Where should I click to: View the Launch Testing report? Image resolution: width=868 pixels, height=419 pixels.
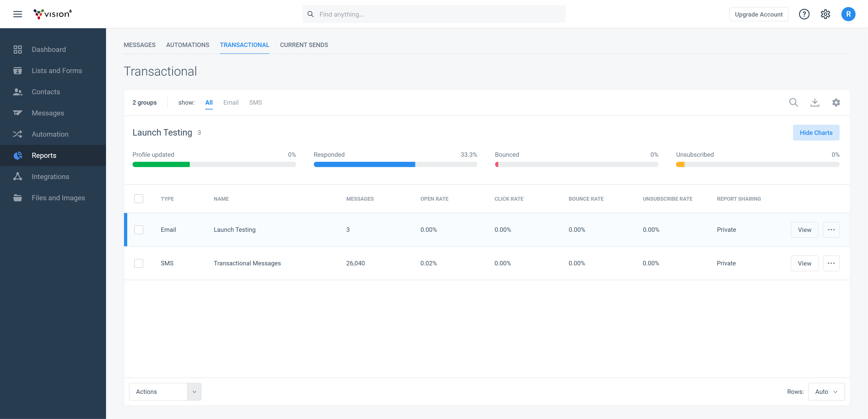[804, 230]
